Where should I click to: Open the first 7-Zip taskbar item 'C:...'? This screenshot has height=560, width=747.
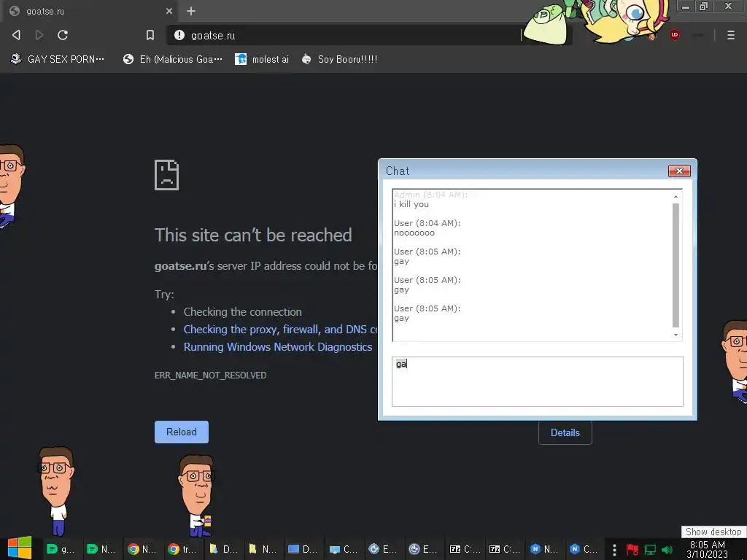(464, 549)
